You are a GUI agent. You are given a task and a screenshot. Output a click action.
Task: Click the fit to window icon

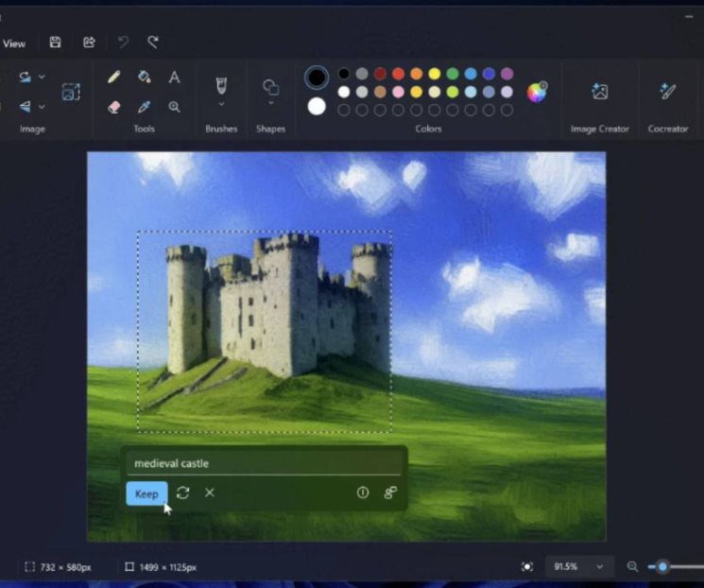[527, 567]
